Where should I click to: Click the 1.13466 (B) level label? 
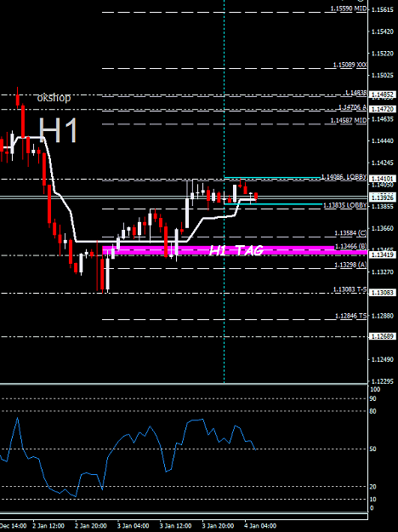click(x=350, y=246)
